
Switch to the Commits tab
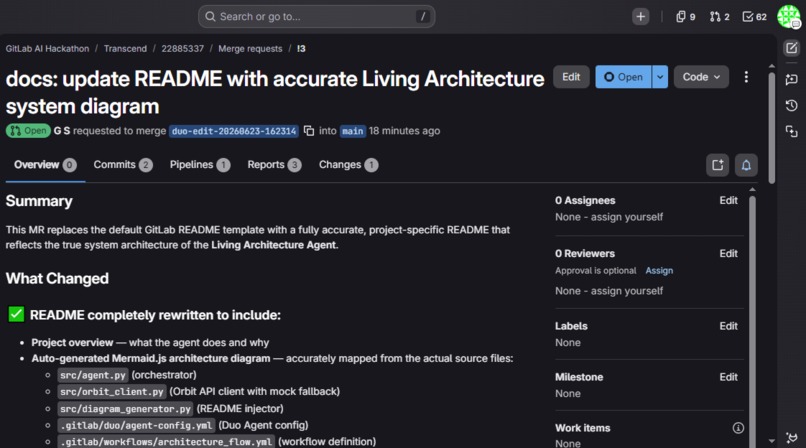click(x=122, y=165)
